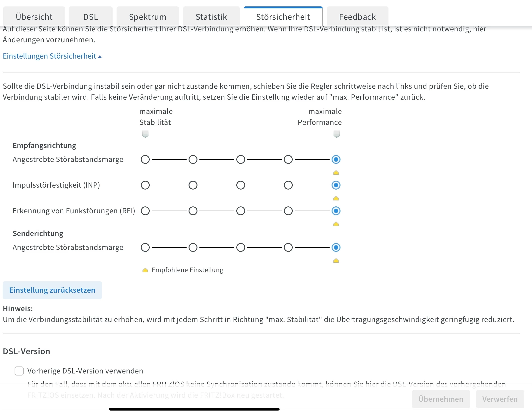Image resolution: width=532 pixels, height=414 pixels.
Task: Switch to the Spektrum tab
Action: pos(147,17)
